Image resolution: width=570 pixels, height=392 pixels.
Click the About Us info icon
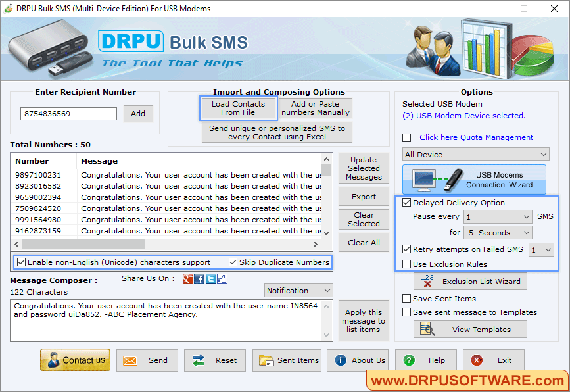341,360
